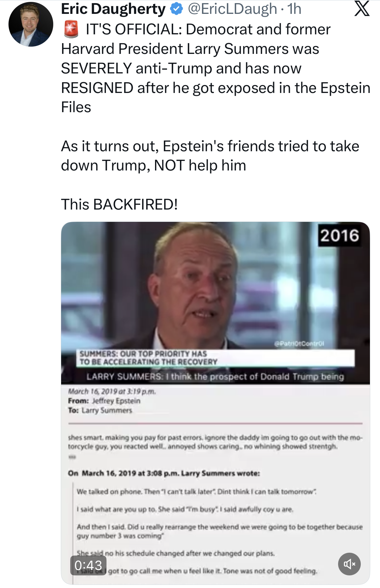
Task: Open the @EricLDaugh handle link
Action: click(233, 9)
